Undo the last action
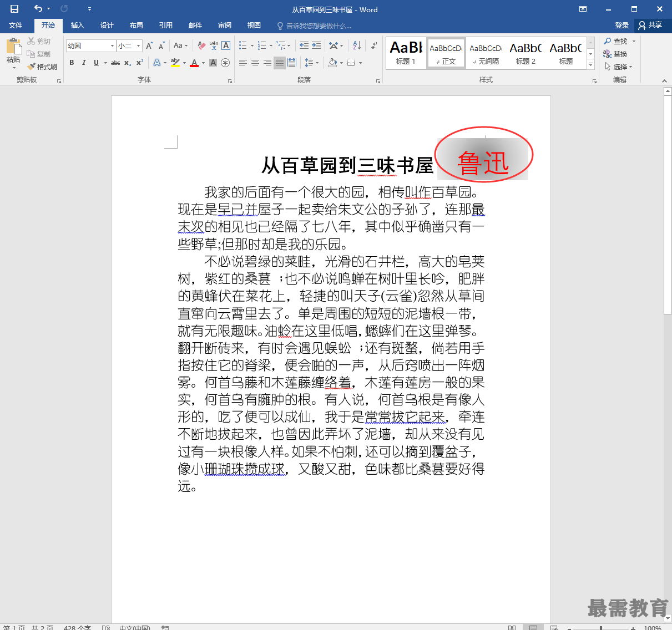The width and height of the screenshot is (672, 630). coord(38,9)
